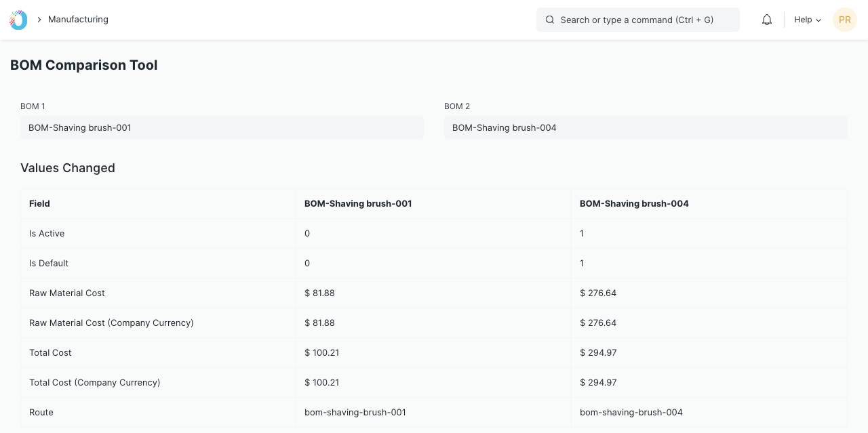868x433 pixels.
Task: Click the Field column header
Action: point(39,203)
